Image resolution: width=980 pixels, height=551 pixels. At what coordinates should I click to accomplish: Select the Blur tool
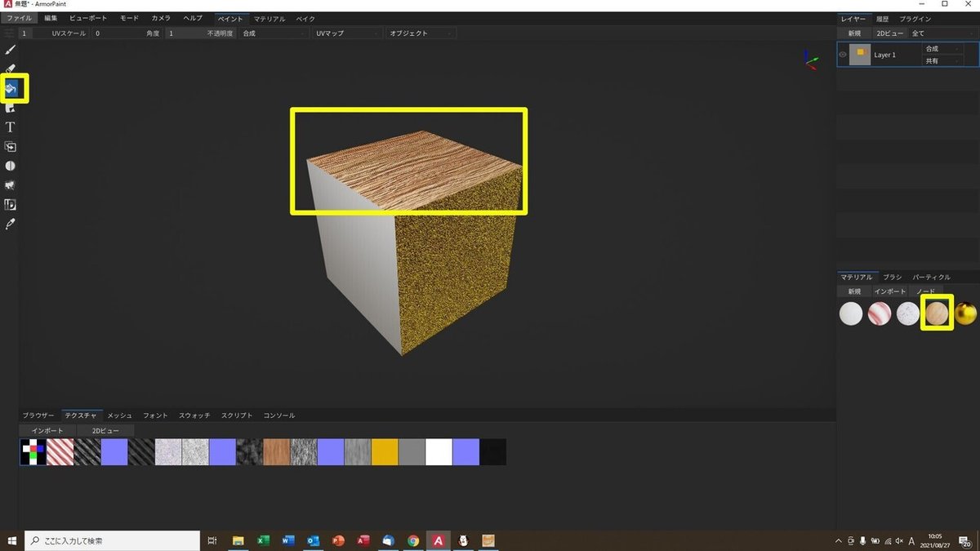11,166
